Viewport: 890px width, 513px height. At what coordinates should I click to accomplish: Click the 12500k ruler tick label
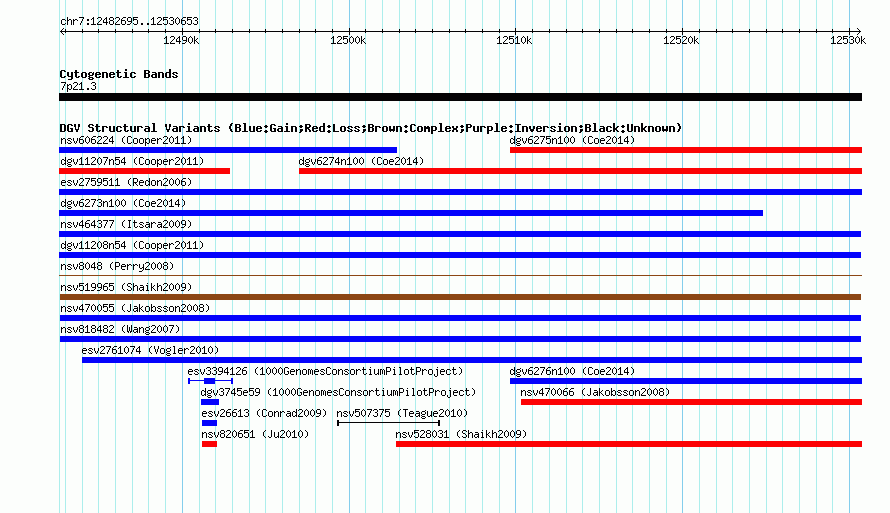(x=348, y=40)
